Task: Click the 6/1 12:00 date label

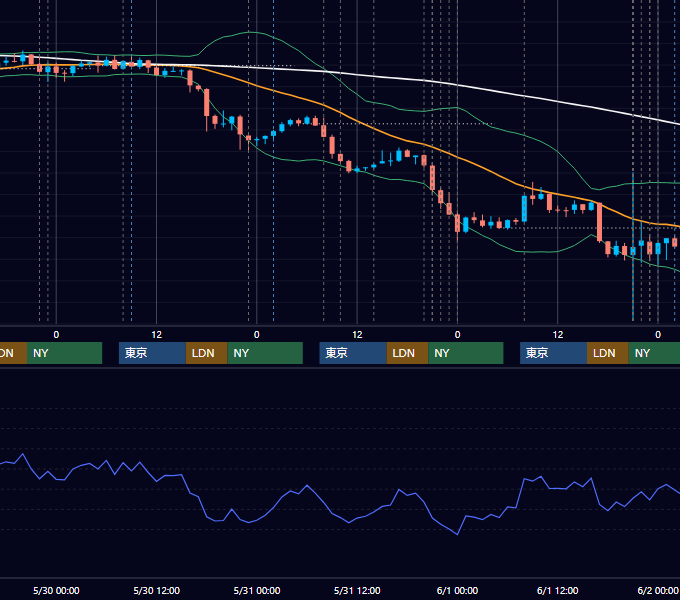Action: [557, 590]
